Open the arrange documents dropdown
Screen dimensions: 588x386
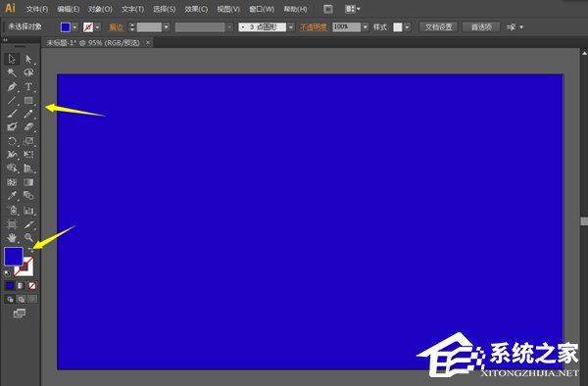353,9
